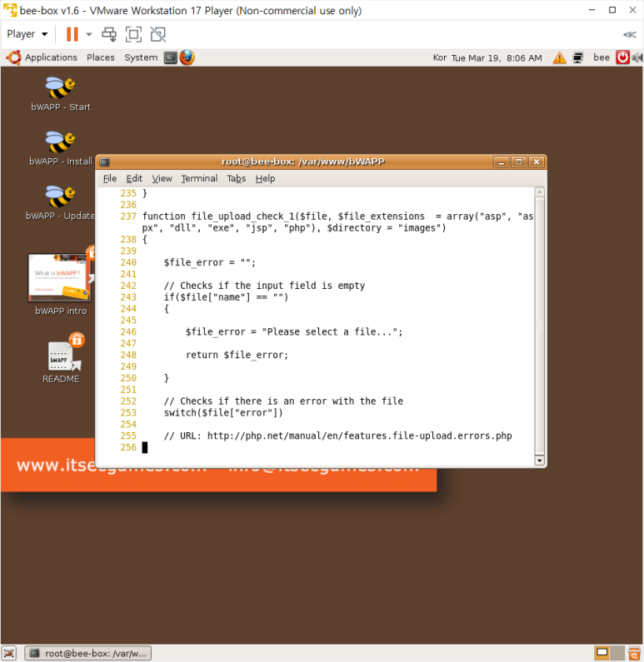Click line '$file_error = "Please select a file..."'

click(x=294, y=332)
